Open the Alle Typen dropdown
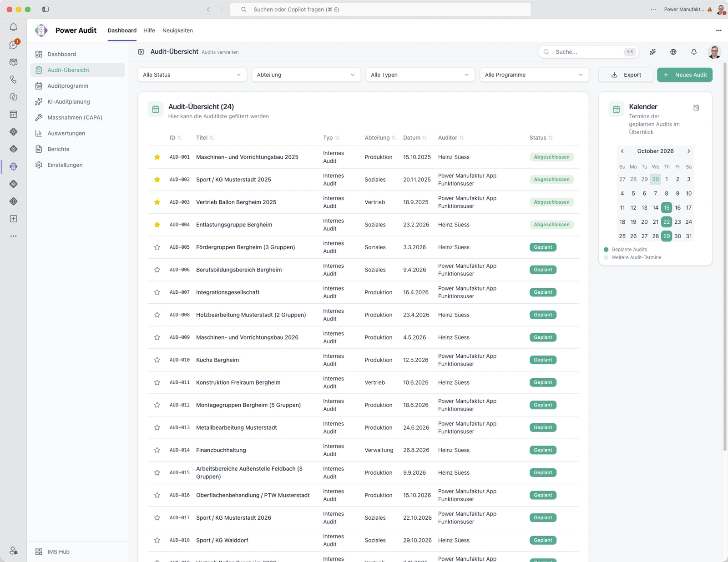This screenshot has width=728, height=562. [x=420, y=75]
